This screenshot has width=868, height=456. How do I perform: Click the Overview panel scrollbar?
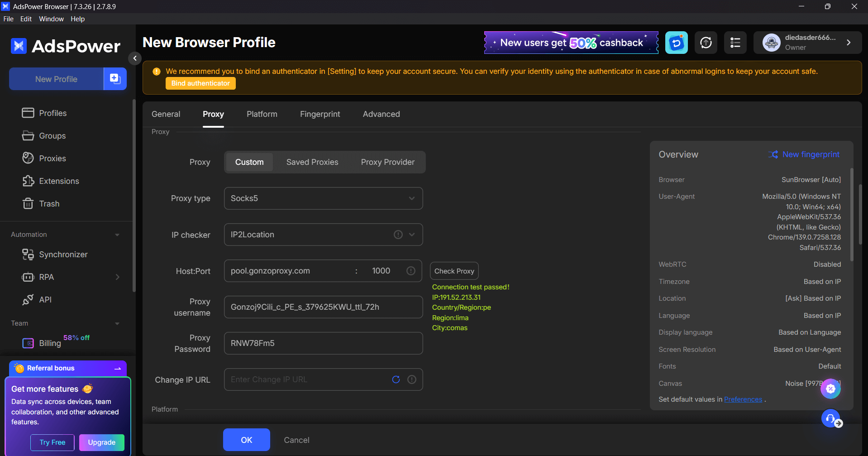(852, 215)
